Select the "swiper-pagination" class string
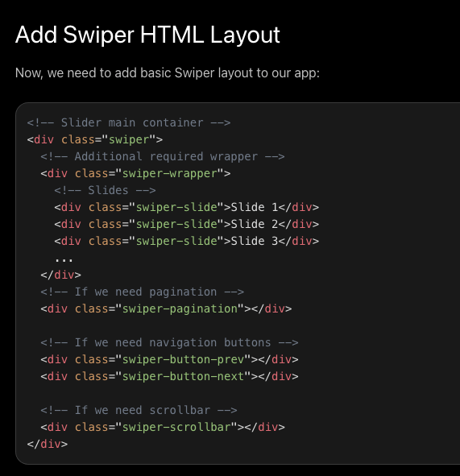Image resolution: width=460 pixels, height=476 pixels. (x=180, y=308)
